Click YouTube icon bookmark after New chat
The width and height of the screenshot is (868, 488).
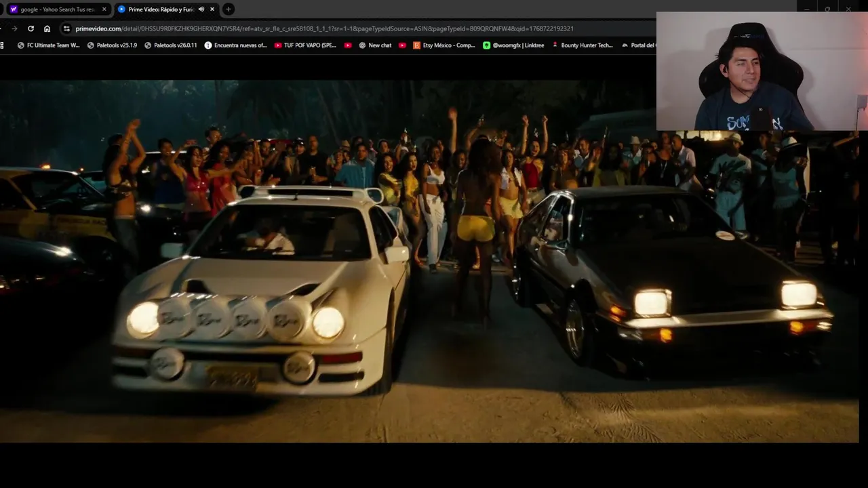[x=402, y=45]
